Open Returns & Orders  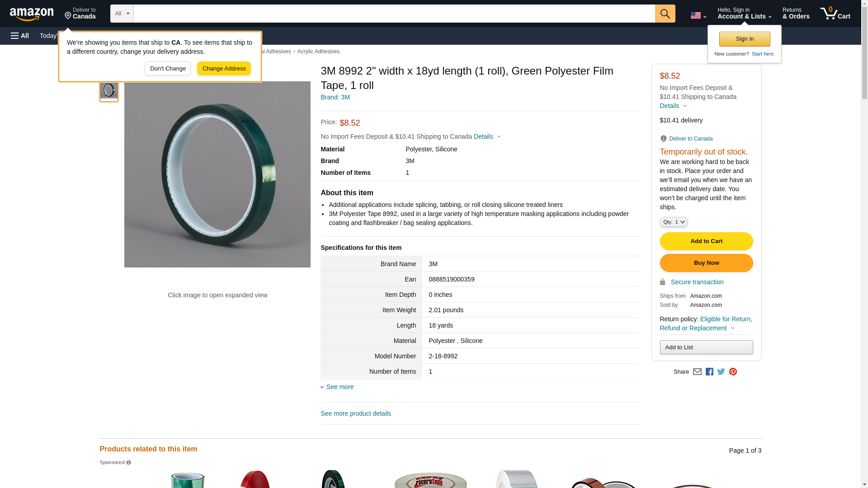coord(796,14)
